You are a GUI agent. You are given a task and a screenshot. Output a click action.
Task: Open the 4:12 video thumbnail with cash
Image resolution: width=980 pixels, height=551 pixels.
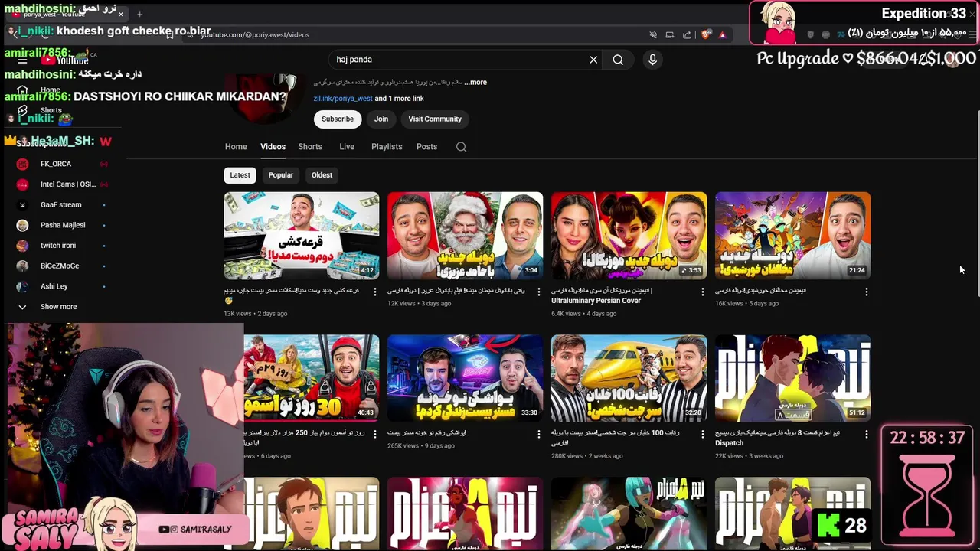(x=302, y=236)
